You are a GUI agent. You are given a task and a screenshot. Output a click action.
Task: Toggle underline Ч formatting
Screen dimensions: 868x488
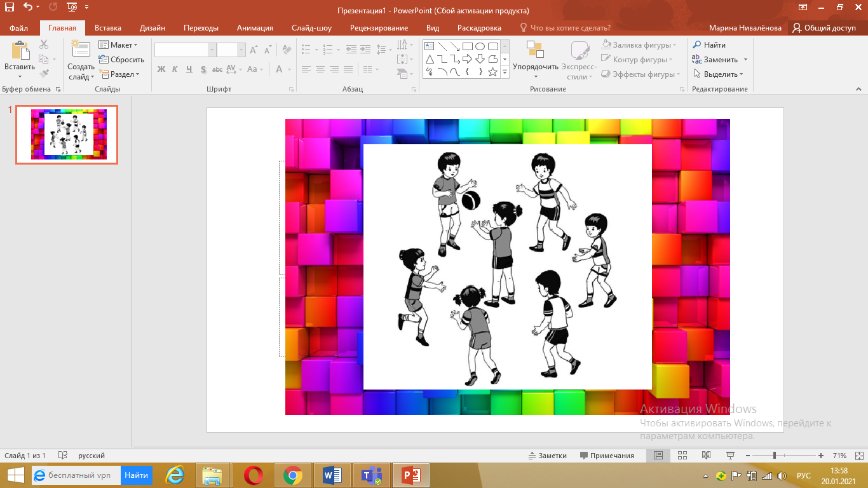pos(189,69)
